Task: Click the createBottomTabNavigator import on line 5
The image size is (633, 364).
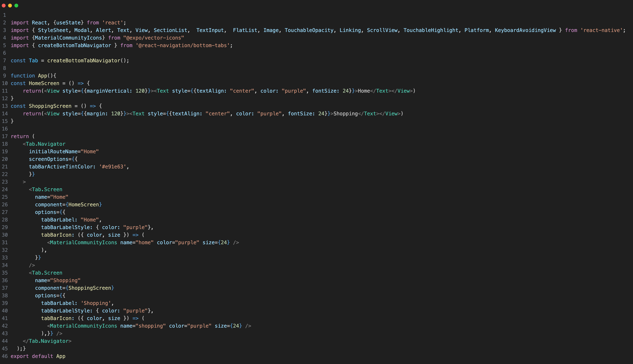Action: tap(75, 45)
